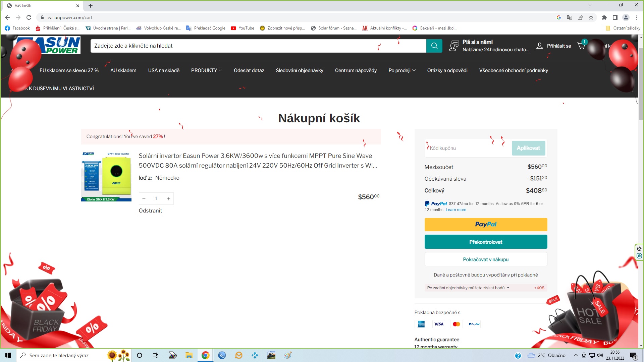Open Windows Start menu
Screen dimensions: 644x362
[x=8, y=355]
